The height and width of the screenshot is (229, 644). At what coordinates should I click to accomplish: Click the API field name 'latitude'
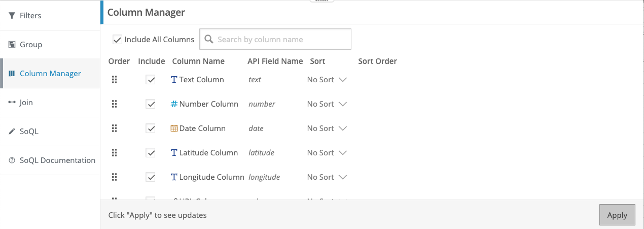coord(261,153)
